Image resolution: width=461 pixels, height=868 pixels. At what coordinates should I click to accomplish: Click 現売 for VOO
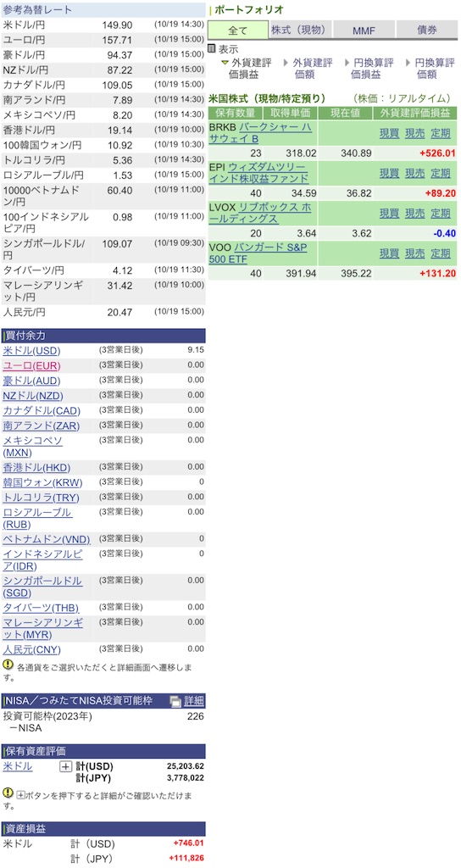[415, 253]
